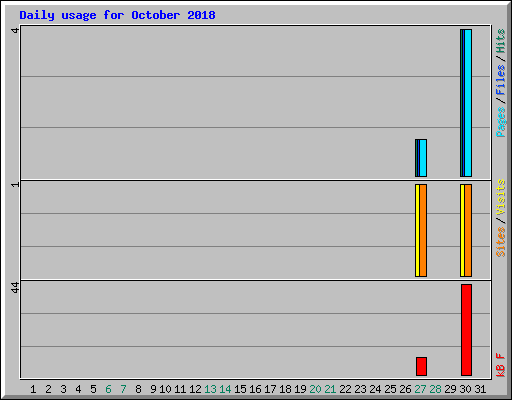Click day label '18' on the x-axis
Image resolution: width=512 pixels, height=400 pixels.
click(x=285, y=389)
